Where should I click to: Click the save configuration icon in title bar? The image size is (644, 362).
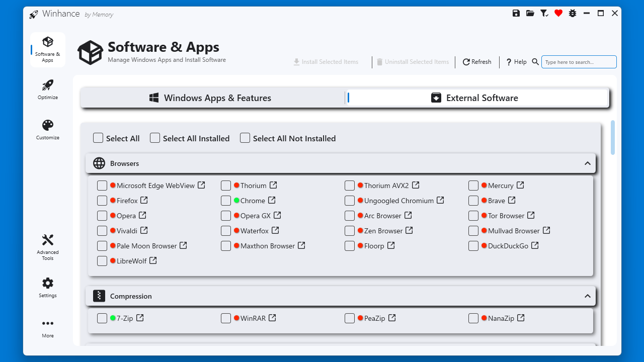516,14
